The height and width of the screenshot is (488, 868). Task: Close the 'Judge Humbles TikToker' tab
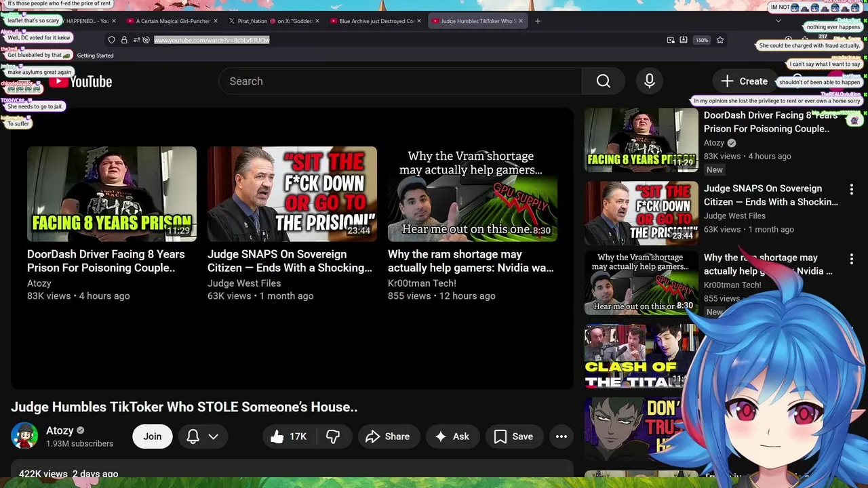coord(521,21)
